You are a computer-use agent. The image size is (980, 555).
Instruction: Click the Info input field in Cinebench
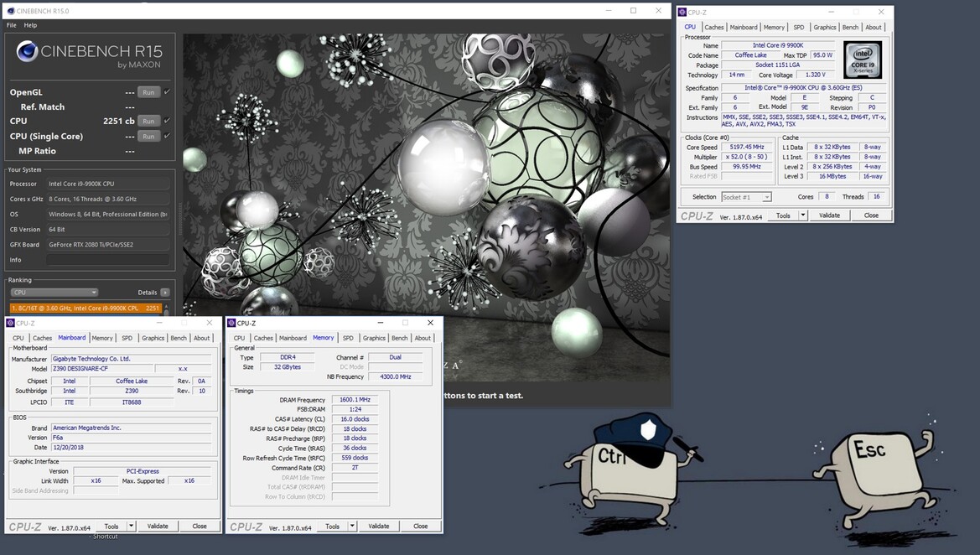107,260
